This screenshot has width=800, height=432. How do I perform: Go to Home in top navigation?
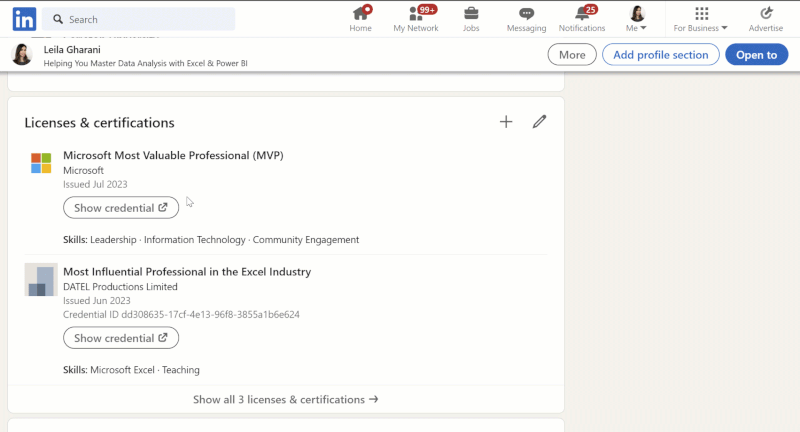click(x=360, y=19)
